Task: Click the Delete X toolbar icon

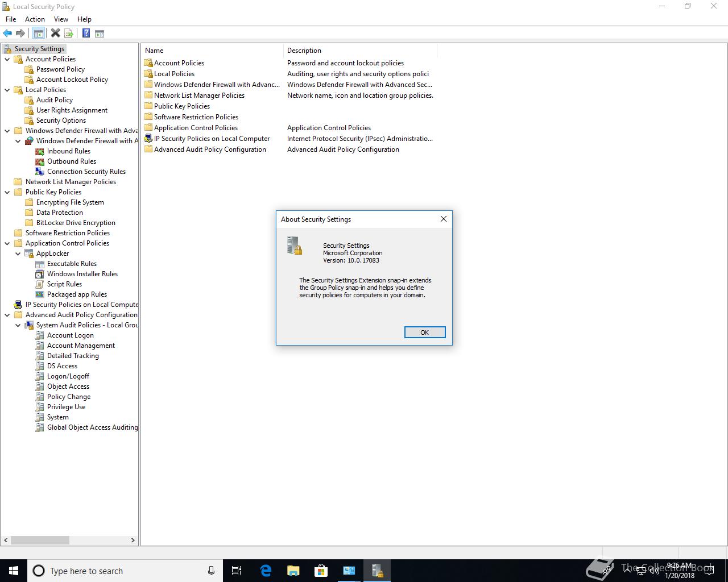Action: click(x=55, y=34)
